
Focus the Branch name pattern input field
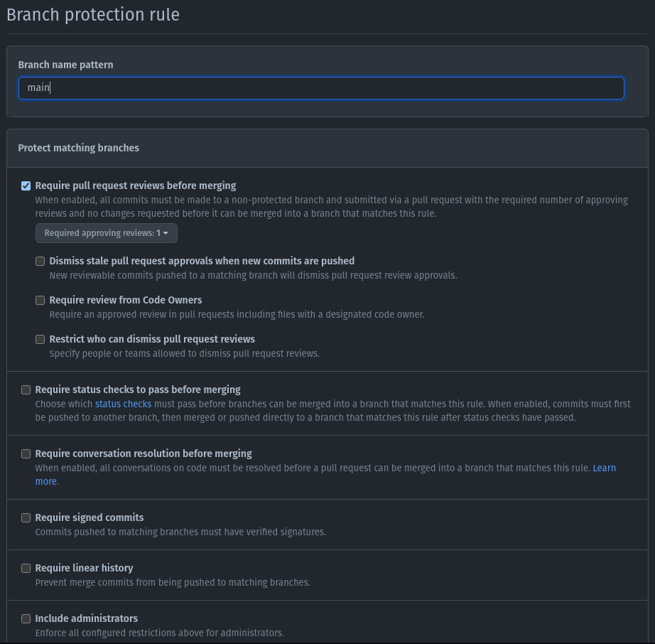pyautogui.click(x=321, y=87)
